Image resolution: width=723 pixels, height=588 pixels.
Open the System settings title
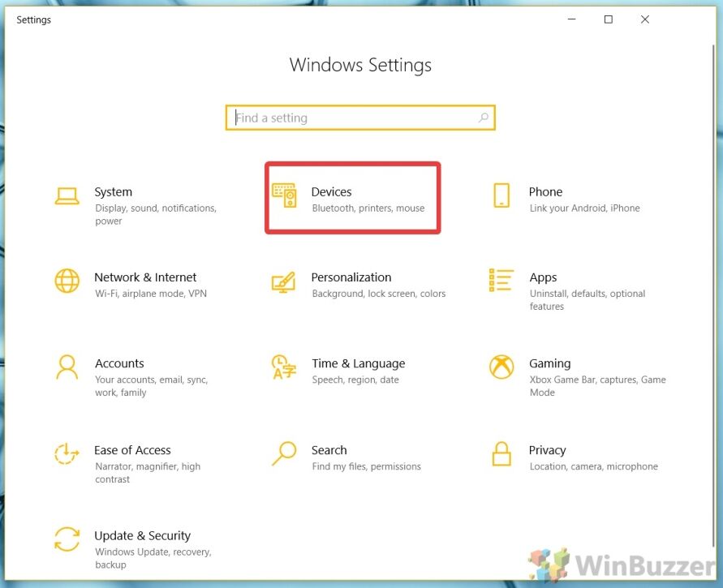(x=113, y=191)
